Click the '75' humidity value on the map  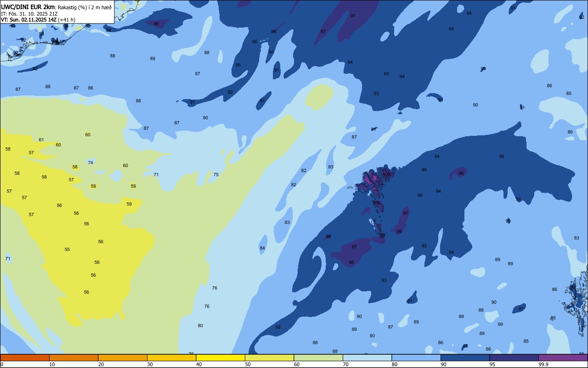click(216, 174)
